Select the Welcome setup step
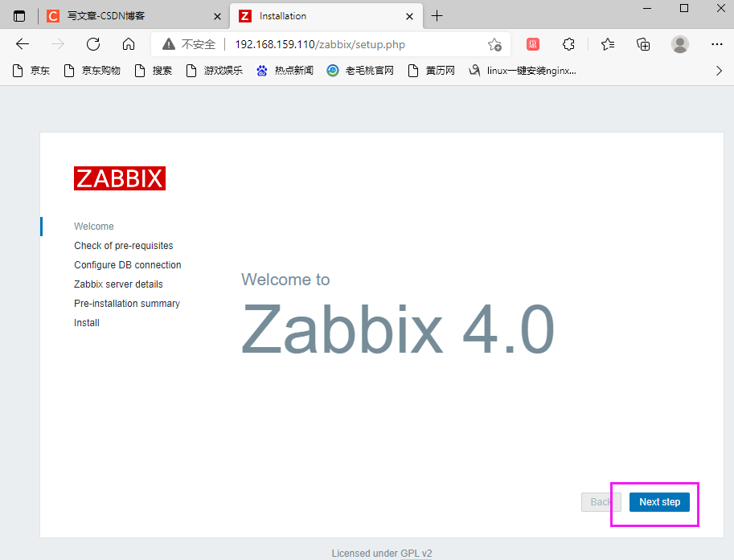The width and height of the screenshot is (734, 560). point(93,227)
